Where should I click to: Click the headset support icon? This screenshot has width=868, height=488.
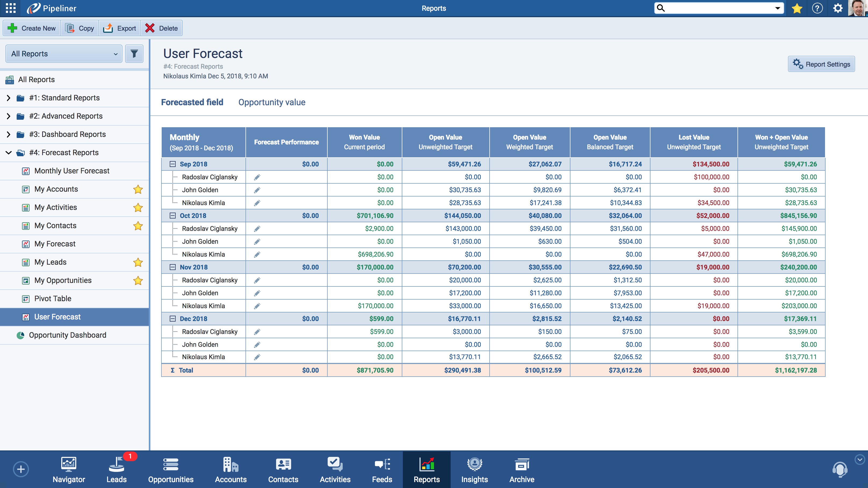point(840,469)
